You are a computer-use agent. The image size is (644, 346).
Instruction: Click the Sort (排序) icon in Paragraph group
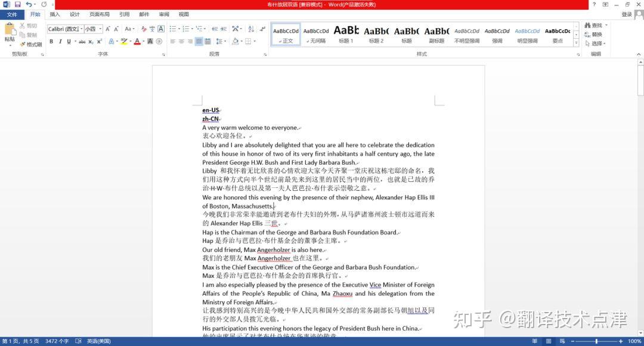[x=251, y=29]
